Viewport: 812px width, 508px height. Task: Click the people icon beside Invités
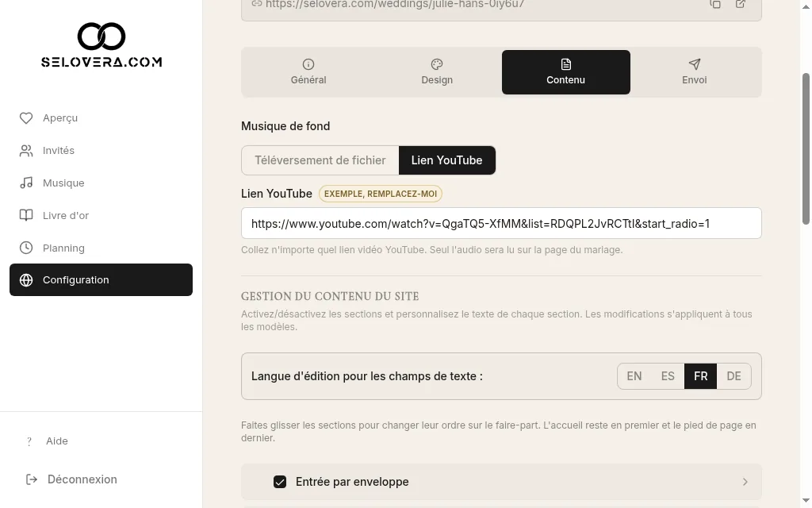pos(26,151)
